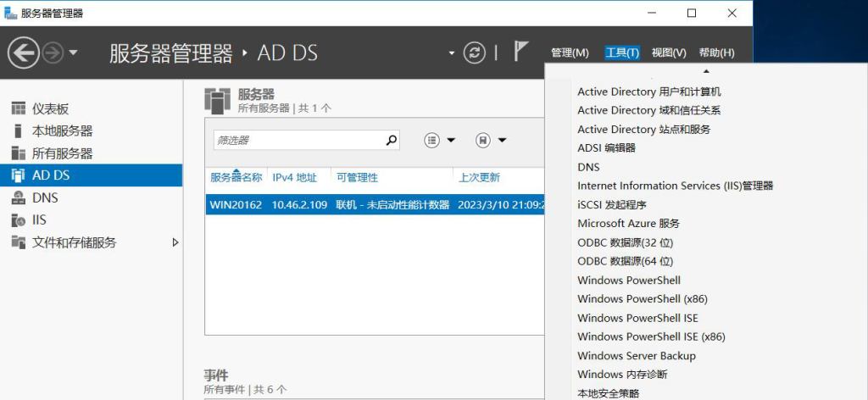Open DNS from the Tools menu
This screenshot has width=868, height=400.
point(588,167)
